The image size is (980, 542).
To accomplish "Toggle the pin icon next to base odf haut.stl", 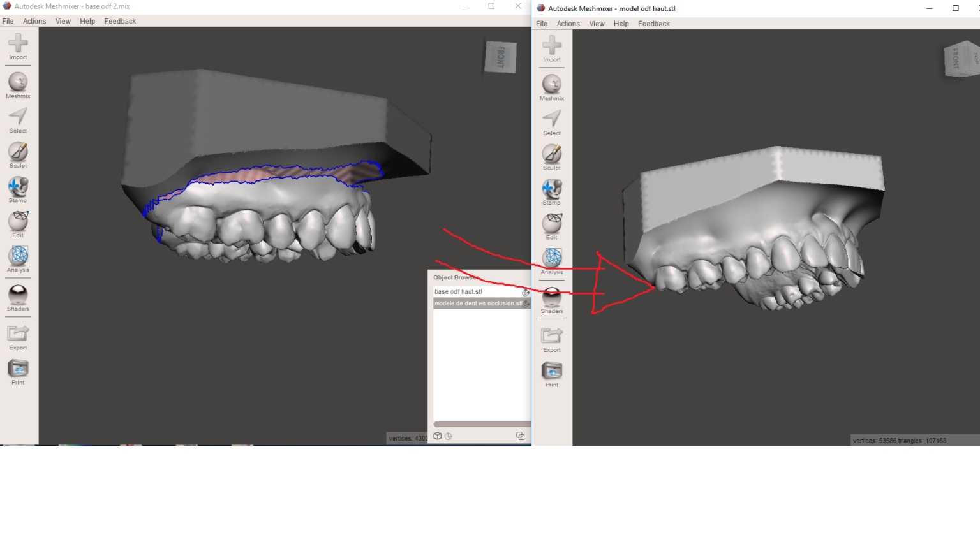I will click(x=525, y=293).
